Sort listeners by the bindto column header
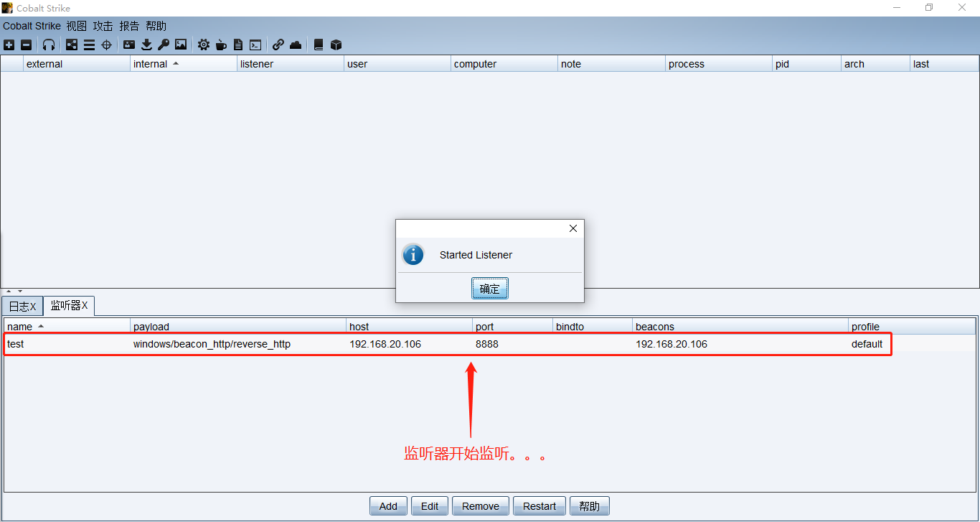Image resolution: width=980 pixels, height=522 pixels. tap(593, 327)
